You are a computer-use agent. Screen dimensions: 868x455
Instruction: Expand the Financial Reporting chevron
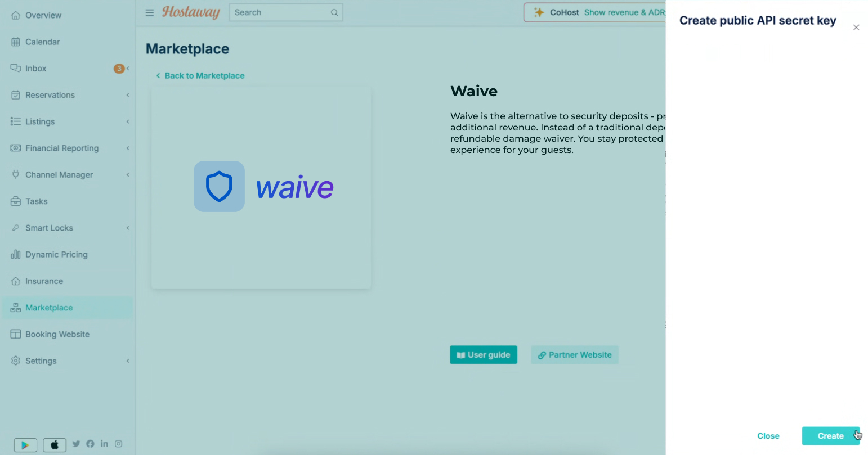point(128,148)
